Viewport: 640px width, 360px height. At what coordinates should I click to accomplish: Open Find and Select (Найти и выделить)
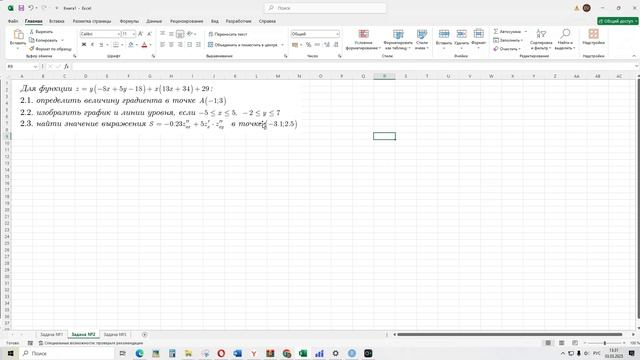click(565, 40)
